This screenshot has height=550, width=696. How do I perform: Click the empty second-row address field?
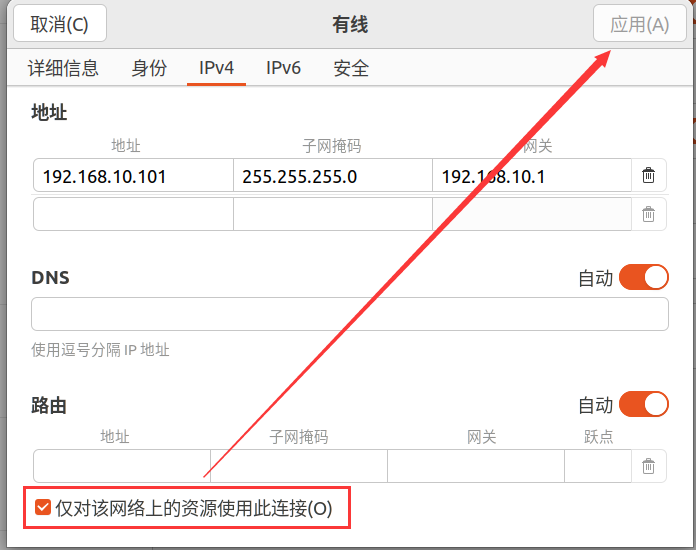coord(133,214)
